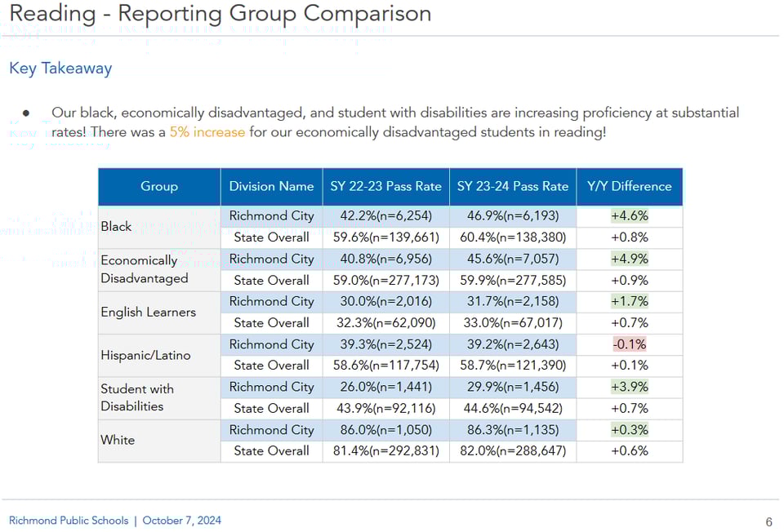784x532 pixels.
Task: Click the red '-0.1%' difference cell
Action: [x=629, y=344]
